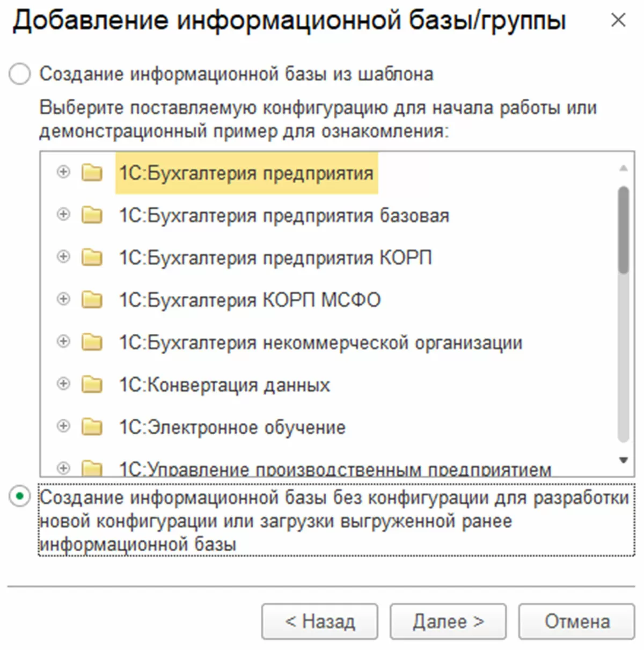Click folder icon of 1С:Бухгалтерия предприятия КОРП
The image size is (644, 650).
[92, 258]
